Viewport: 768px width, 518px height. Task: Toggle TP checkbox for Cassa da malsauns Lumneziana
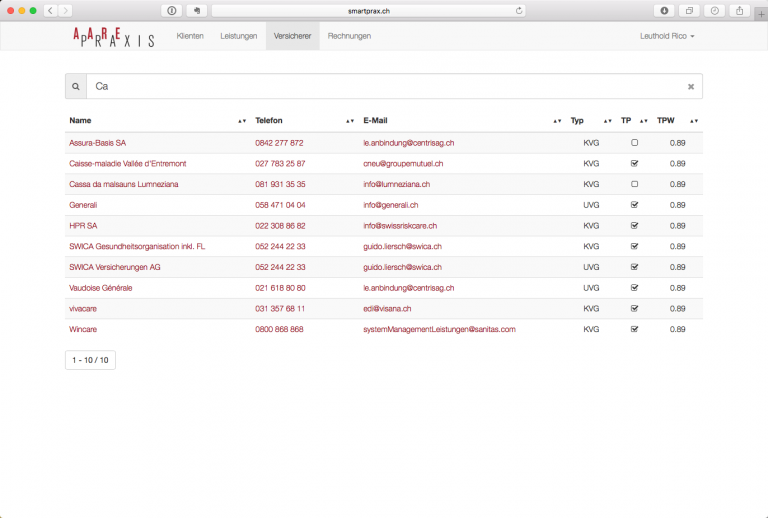(634, 184)
